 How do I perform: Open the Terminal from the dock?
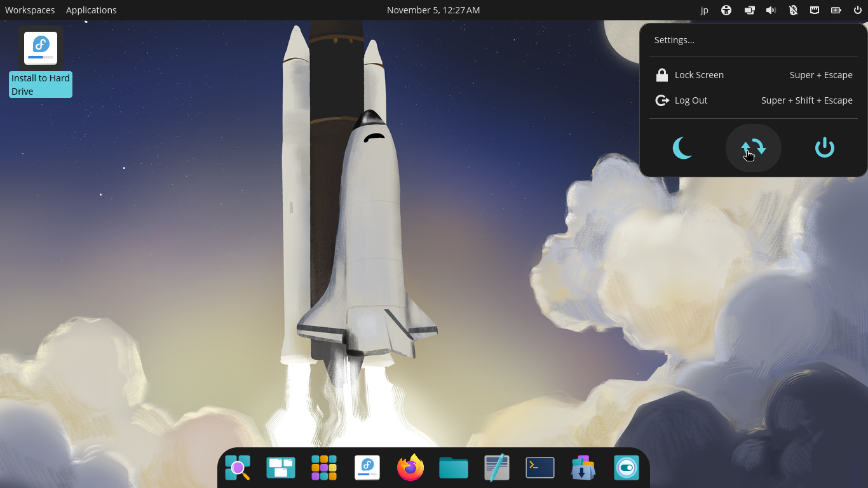[x=540, y=468]
